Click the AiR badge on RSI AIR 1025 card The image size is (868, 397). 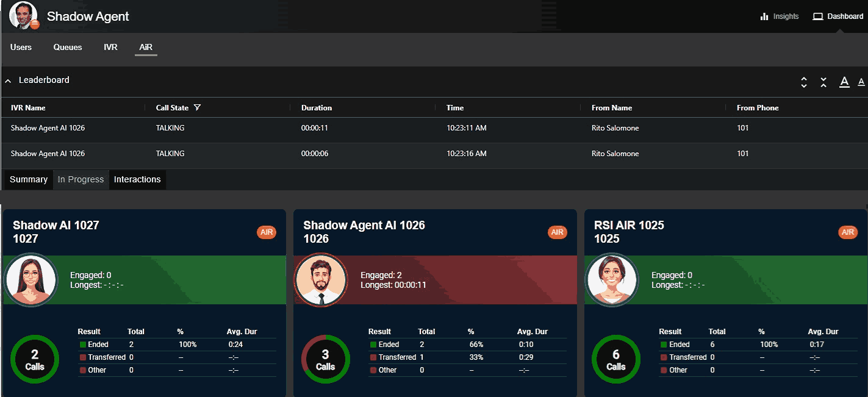coord(847,232)
